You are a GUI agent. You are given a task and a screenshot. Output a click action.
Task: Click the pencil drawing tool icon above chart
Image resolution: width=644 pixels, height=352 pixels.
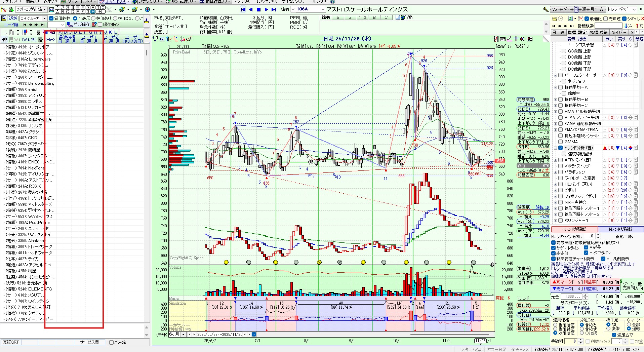tap(509, 39)
